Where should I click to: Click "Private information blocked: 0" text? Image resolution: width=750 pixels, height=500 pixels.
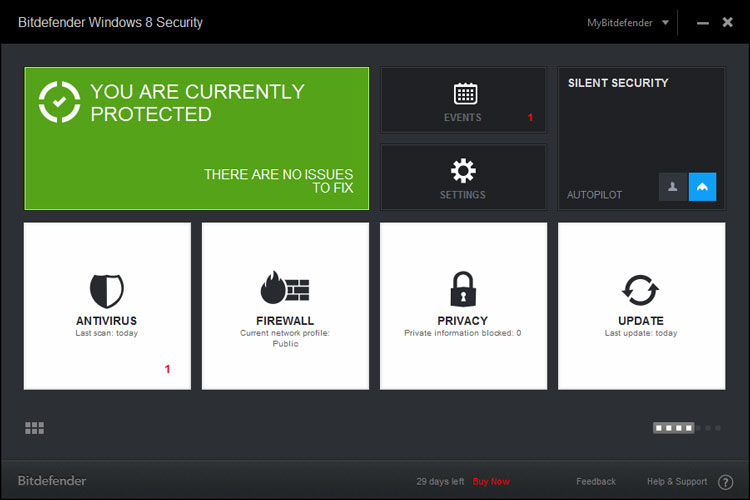463,333
